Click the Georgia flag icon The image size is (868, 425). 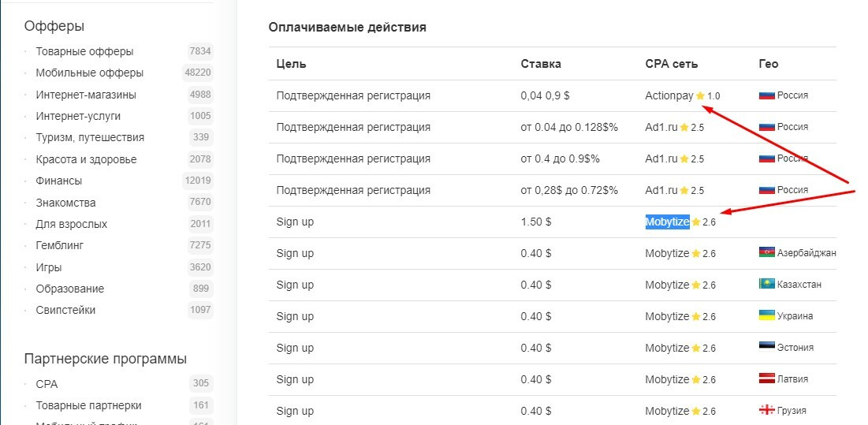click(x=766, y=411)
